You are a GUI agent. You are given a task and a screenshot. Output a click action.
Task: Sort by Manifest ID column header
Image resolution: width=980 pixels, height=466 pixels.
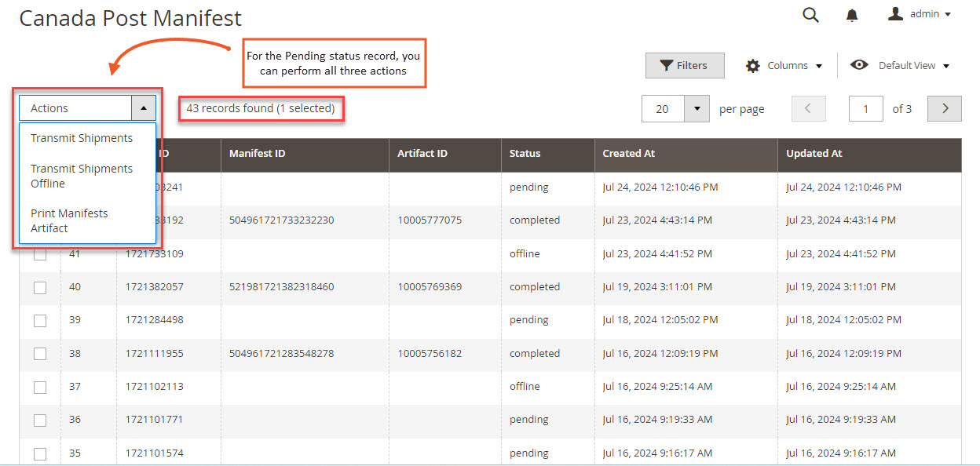click(305, 154)
